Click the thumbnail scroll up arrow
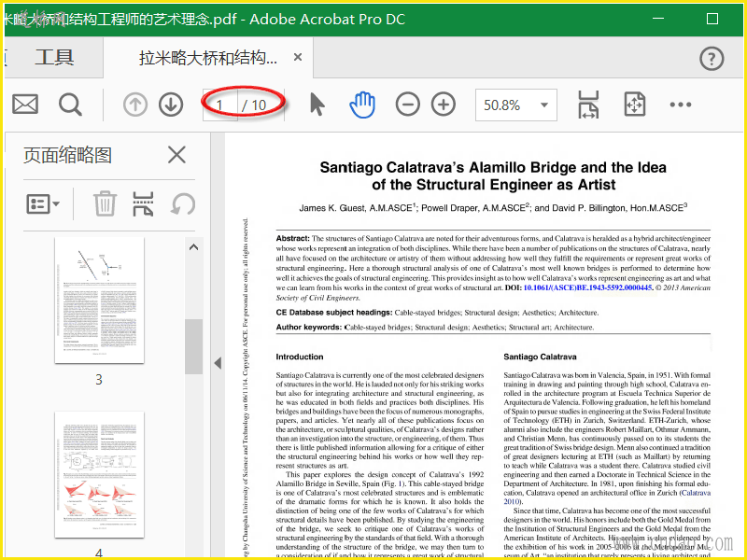 click(193, 247)
